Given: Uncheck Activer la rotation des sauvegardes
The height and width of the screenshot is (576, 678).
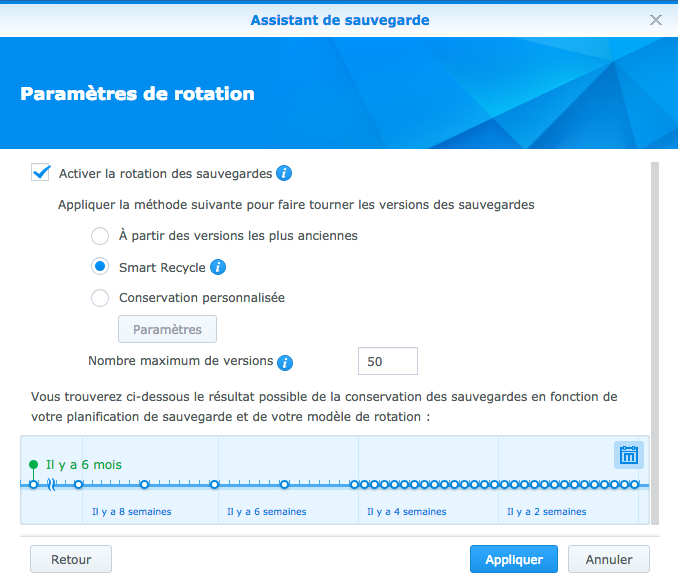Looking at the screenshot, I should [41, 173].
